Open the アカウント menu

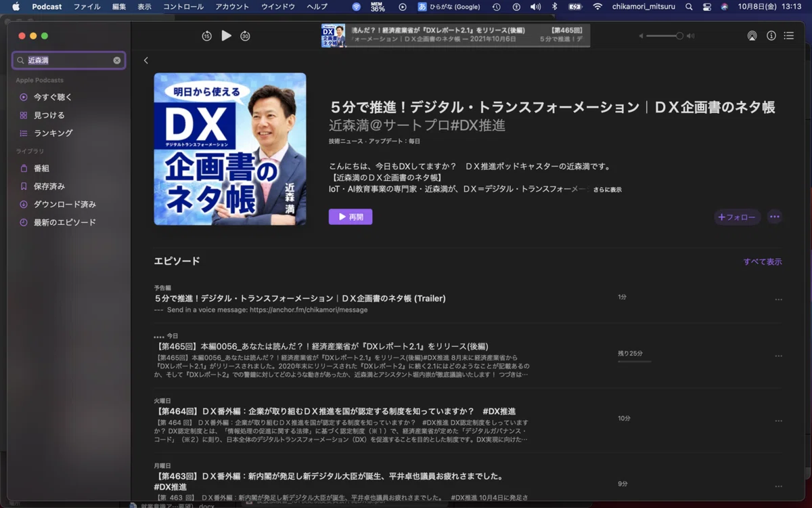click(x=232, y=7)
